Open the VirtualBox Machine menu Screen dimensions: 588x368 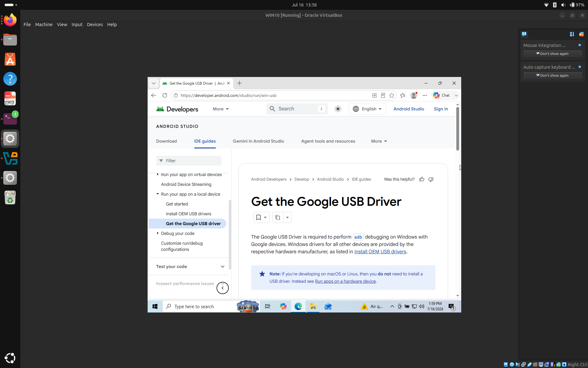44,25
